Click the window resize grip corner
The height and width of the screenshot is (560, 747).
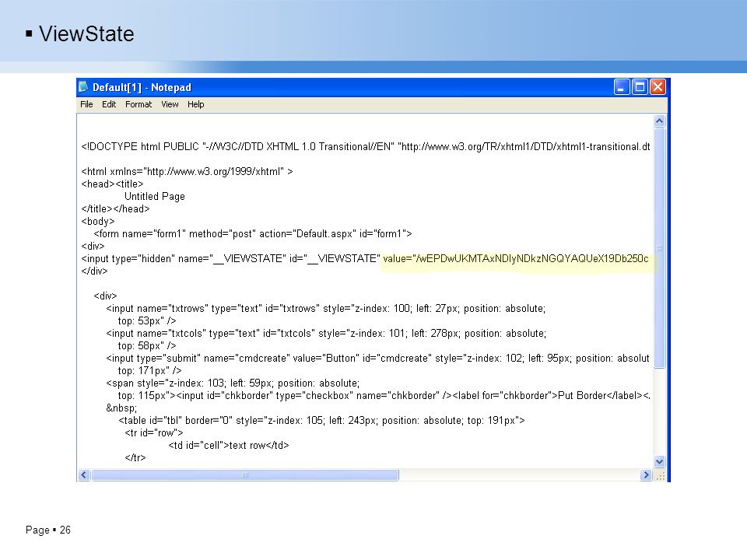pos(661,475)
